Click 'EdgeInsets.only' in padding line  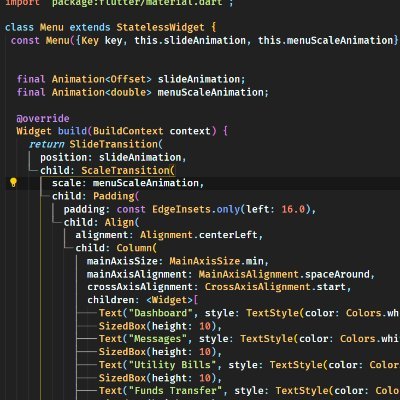click(x=196, y=209)
